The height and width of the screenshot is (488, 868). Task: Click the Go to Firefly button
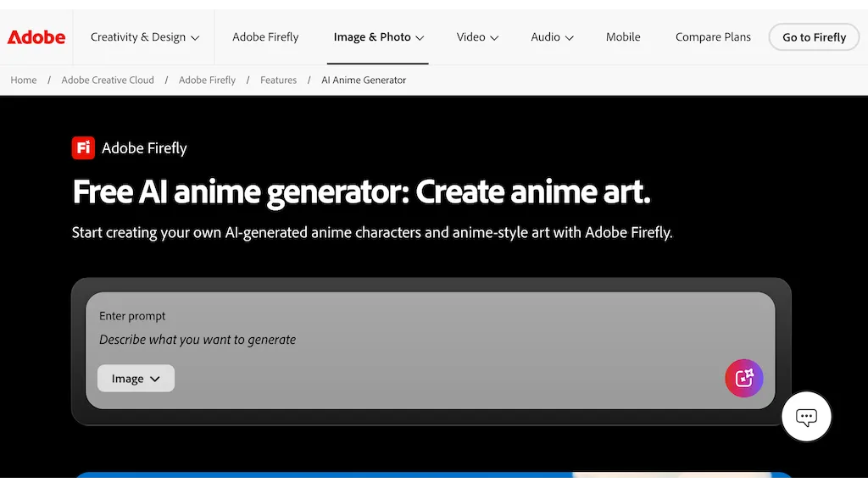pyautogui.click(x=814, y=37)
